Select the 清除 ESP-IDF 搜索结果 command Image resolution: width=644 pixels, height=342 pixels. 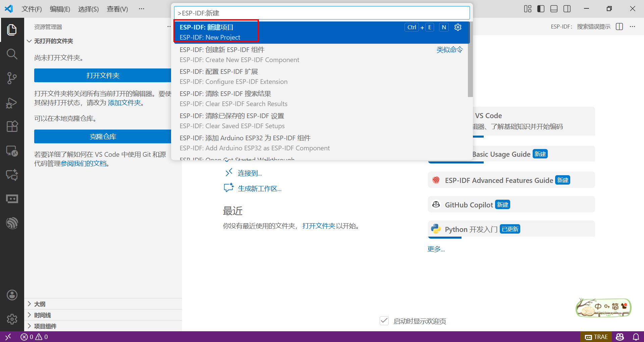coord(321,99)
